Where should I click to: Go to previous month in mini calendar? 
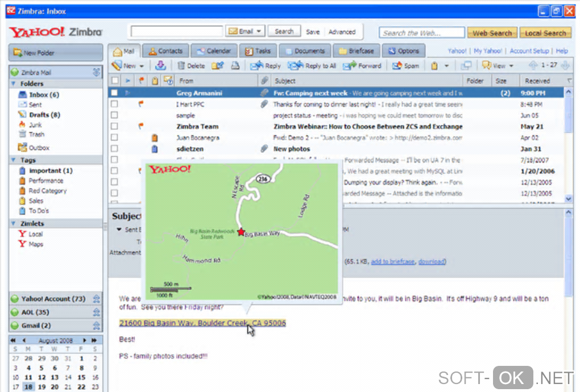point(24,340)
